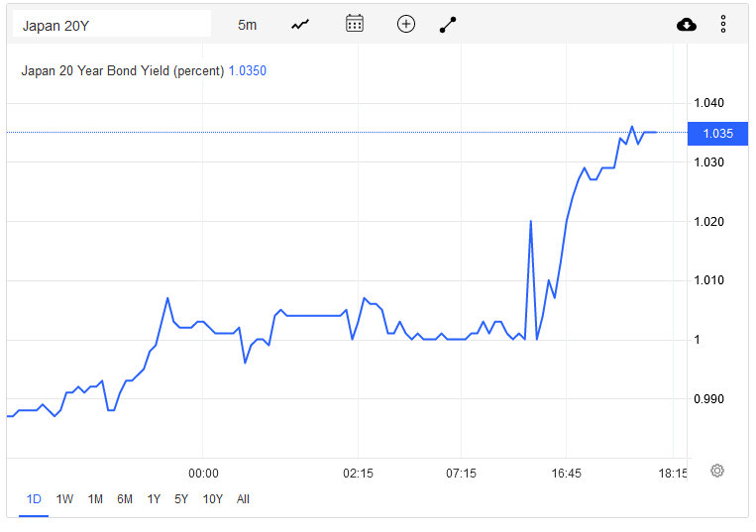Click the 00:00 time axis label
756x532 pixels.
[203, 474]
